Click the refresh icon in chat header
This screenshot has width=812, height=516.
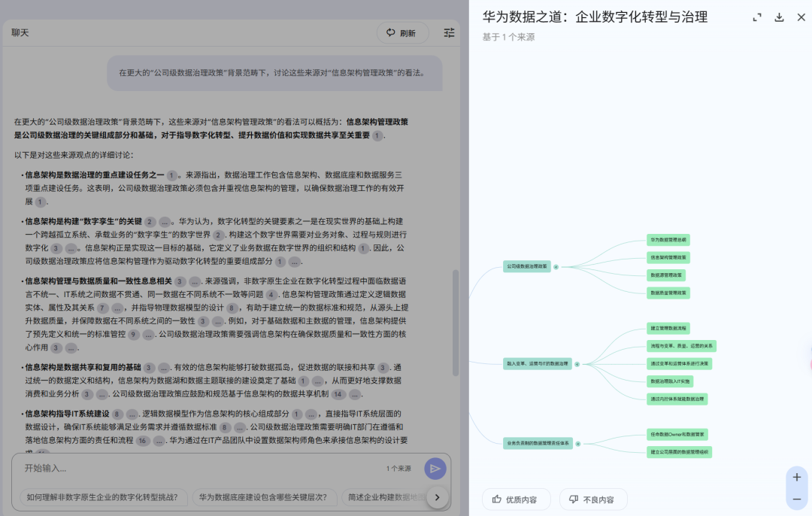click(390, 32)
